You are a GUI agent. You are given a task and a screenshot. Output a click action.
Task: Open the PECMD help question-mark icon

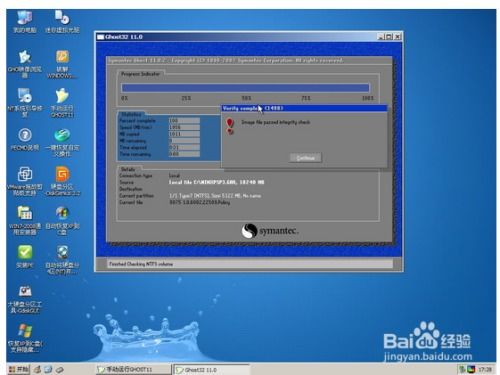tap(25, 139)
